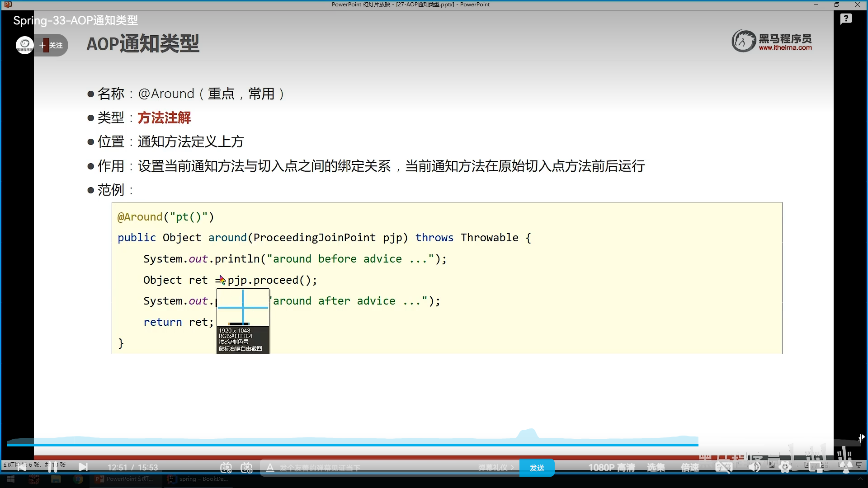
Task: Toggle the danmaku display off
Action: [x=226, y=468]
